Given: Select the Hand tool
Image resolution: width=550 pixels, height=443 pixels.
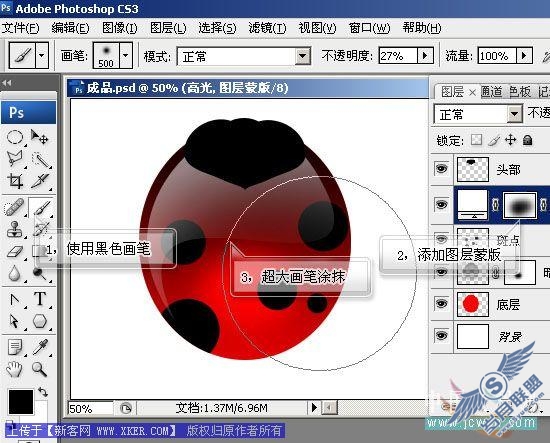Looking at the screenshot, I should point(14,369).
